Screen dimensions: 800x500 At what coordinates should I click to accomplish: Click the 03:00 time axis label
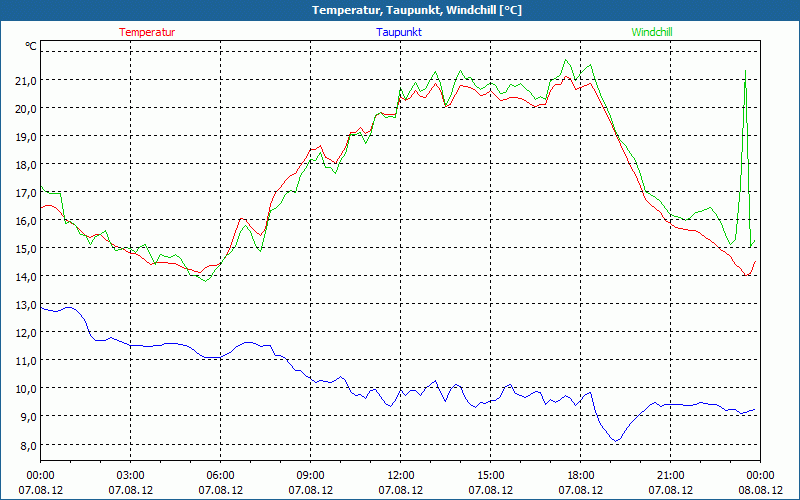131,476
